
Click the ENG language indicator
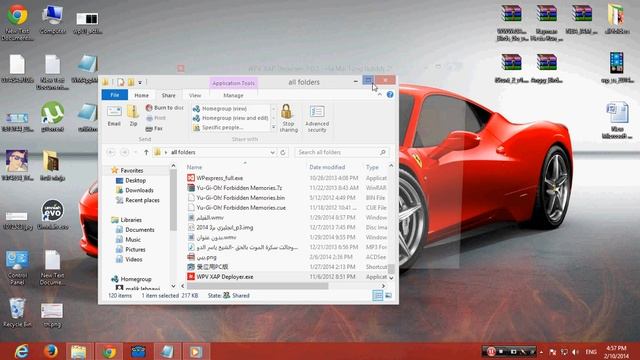[591, 352]
